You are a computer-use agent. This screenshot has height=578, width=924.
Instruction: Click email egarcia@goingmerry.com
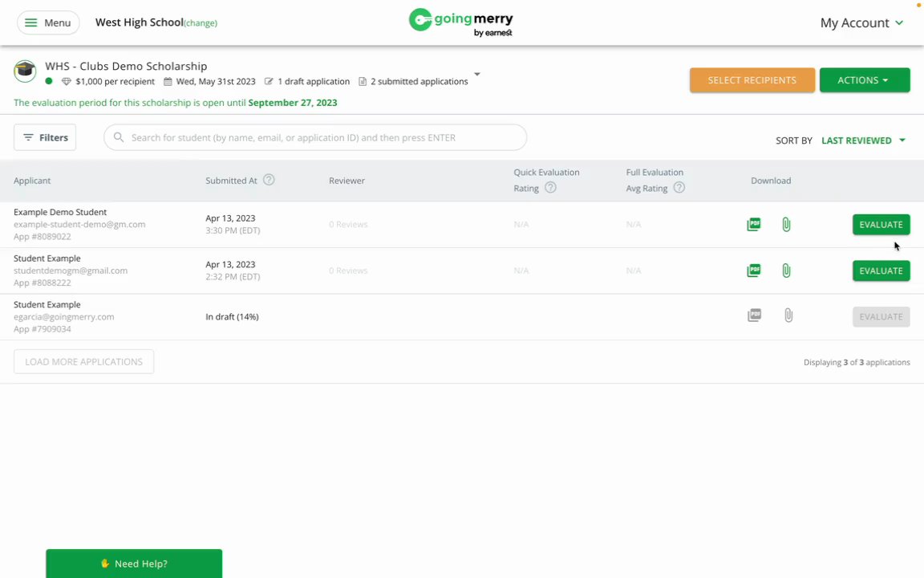tap(63, 317)
